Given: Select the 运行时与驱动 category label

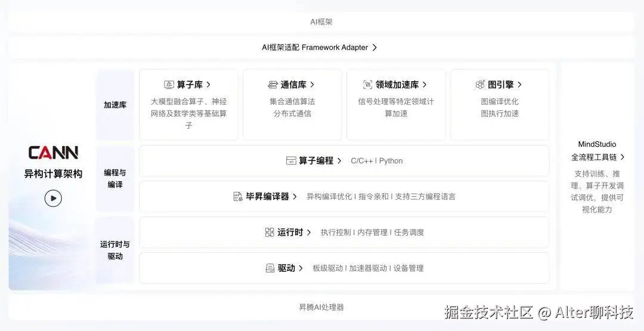Looking at the screenshot, I should point(115,250).
